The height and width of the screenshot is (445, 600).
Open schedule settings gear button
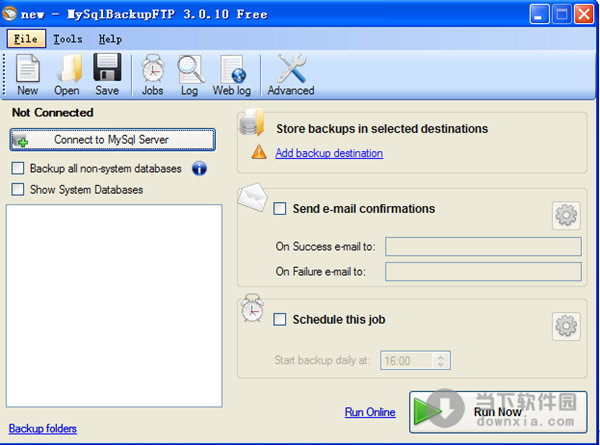coord(566,326)
